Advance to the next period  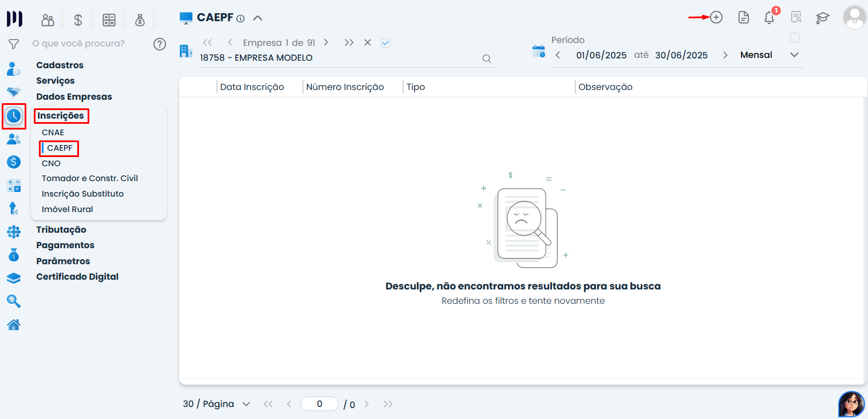pos(725,55)
